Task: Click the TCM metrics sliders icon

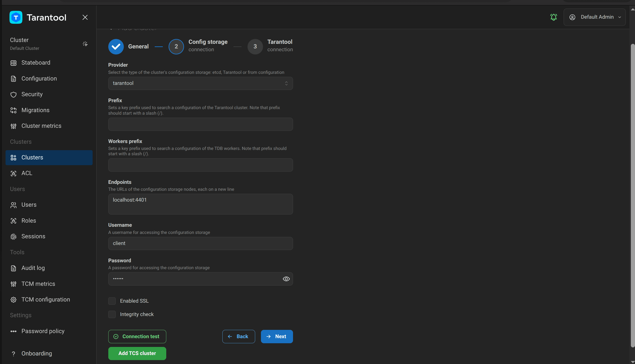Action: tap(14, 284)
